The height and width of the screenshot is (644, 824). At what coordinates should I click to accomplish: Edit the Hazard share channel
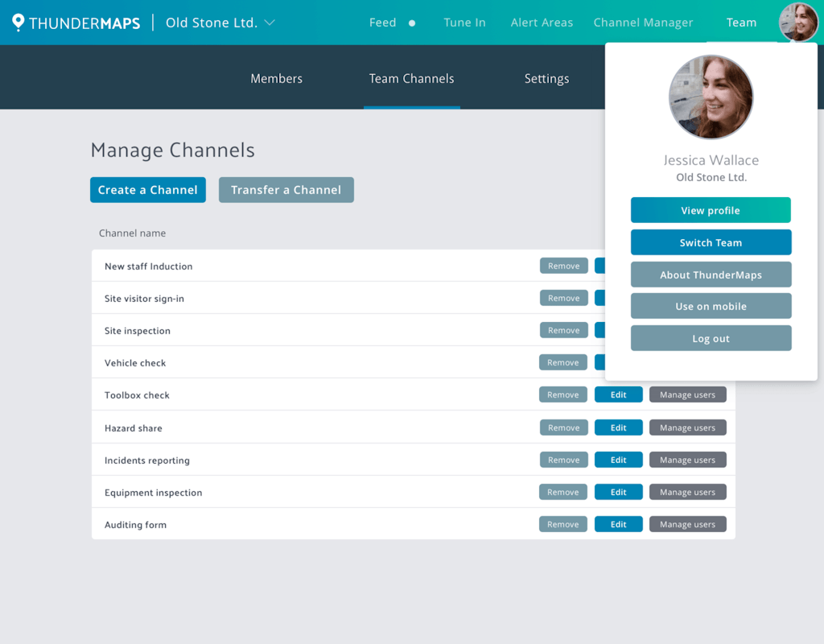point(619,427)
